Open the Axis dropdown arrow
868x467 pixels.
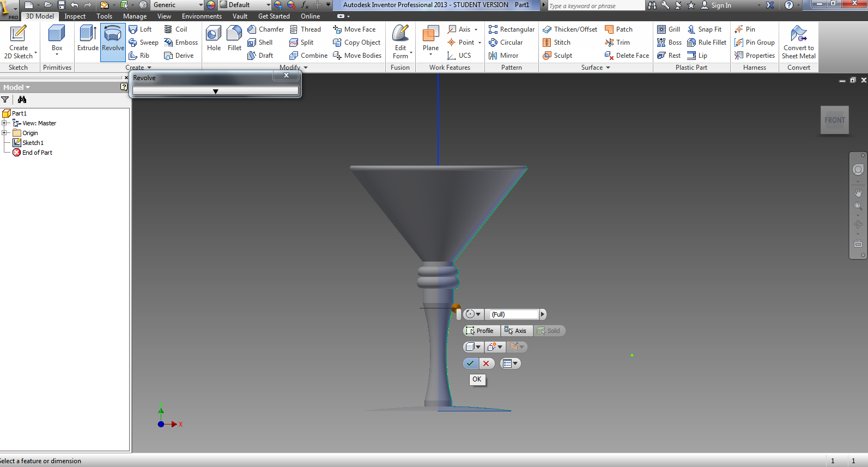(476, 29)
